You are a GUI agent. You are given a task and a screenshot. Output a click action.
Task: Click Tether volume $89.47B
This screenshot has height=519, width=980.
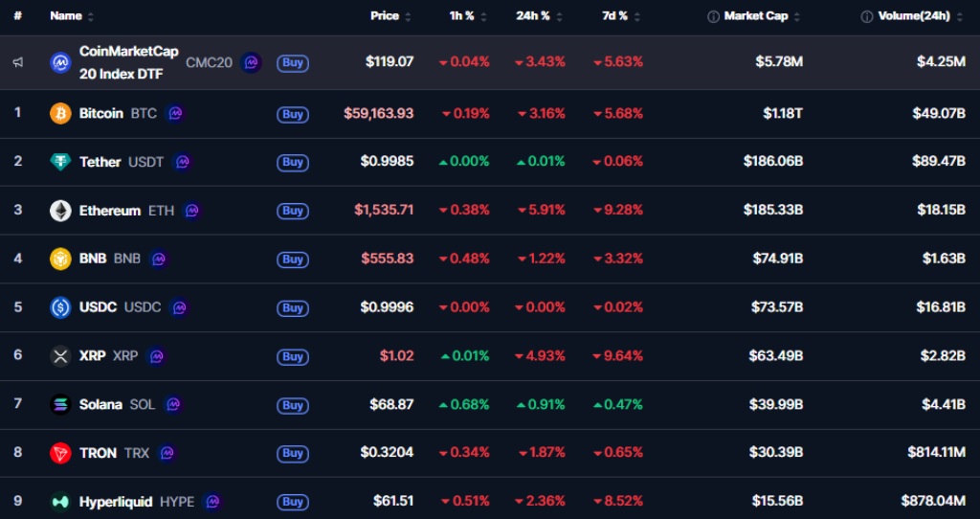939,161
